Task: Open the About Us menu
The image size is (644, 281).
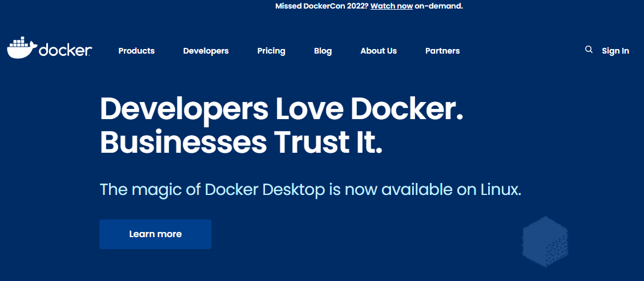Action: pos(379,51)
